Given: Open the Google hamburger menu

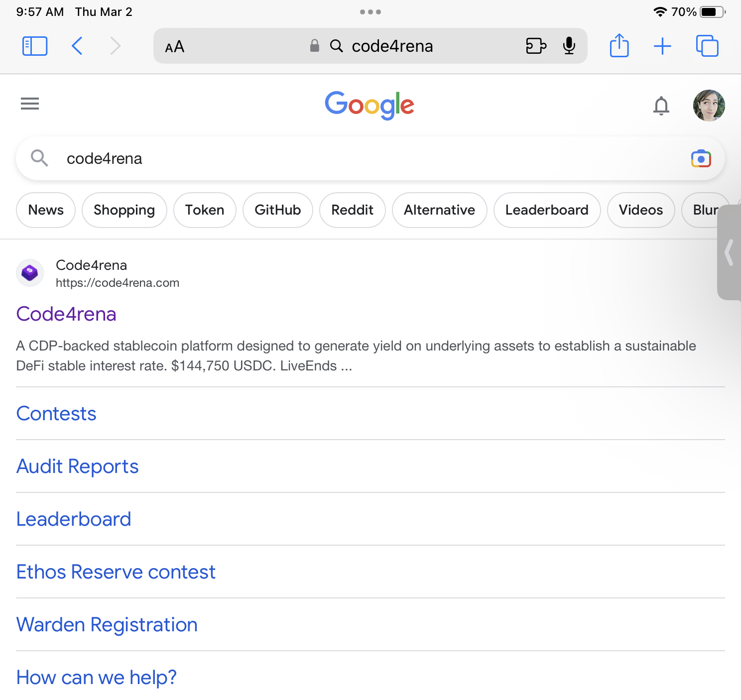Looking at the screenshot, I should [29, 104].
